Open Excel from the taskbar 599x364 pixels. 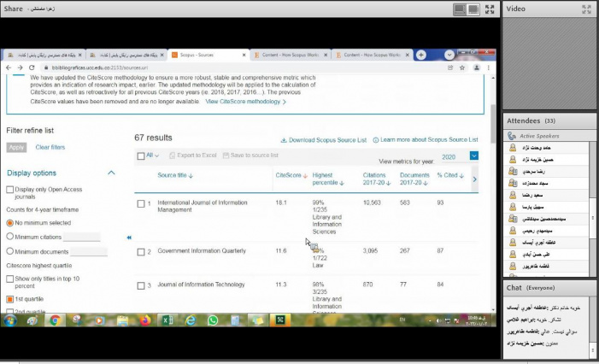(x=167, y=320)
